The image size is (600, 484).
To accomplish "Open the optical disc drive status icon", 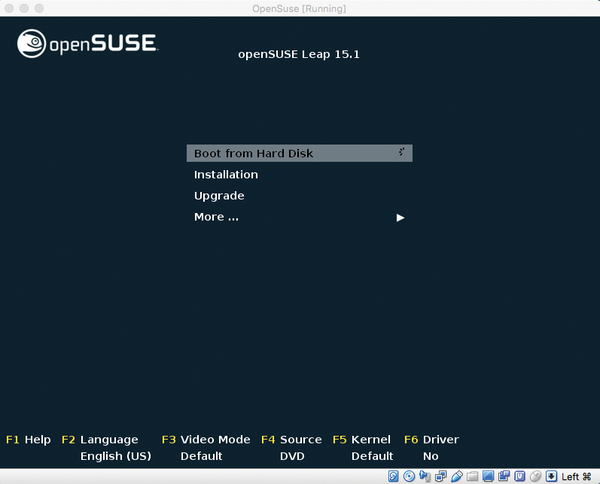I will (x=409, y=476).
